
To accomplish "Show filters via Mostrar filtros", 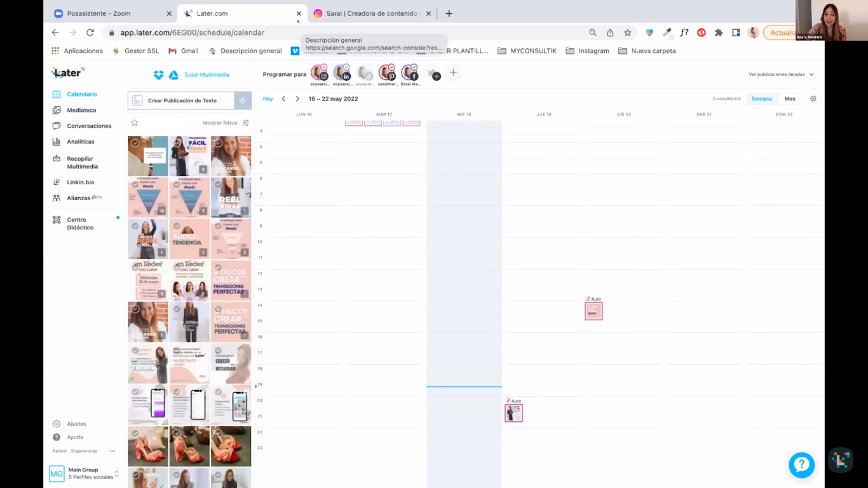I will click(x=220, y=123).
